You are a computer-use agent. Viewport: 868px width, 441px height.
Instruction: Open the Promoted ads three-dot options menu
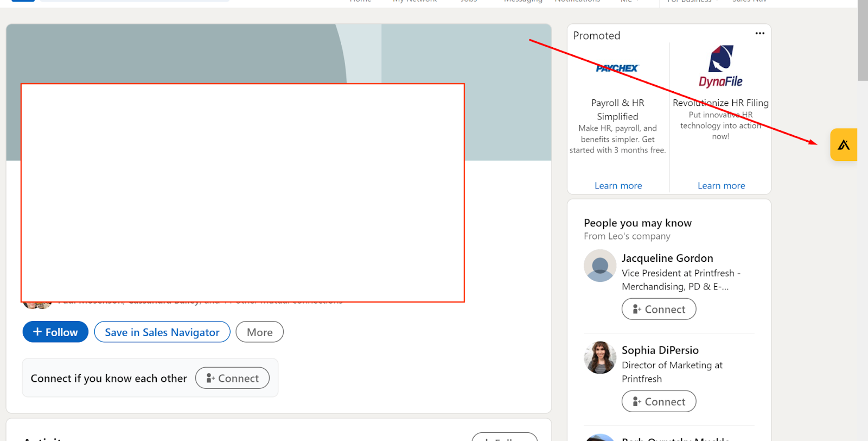[759, 34]
